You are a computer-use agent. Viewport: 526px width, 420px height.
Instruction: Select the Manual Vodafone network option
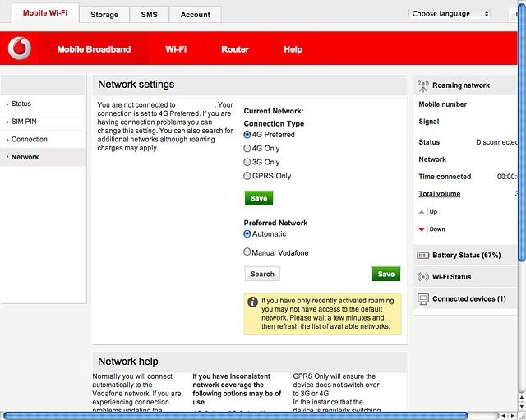pyautogui.click(x=247, y=252)
